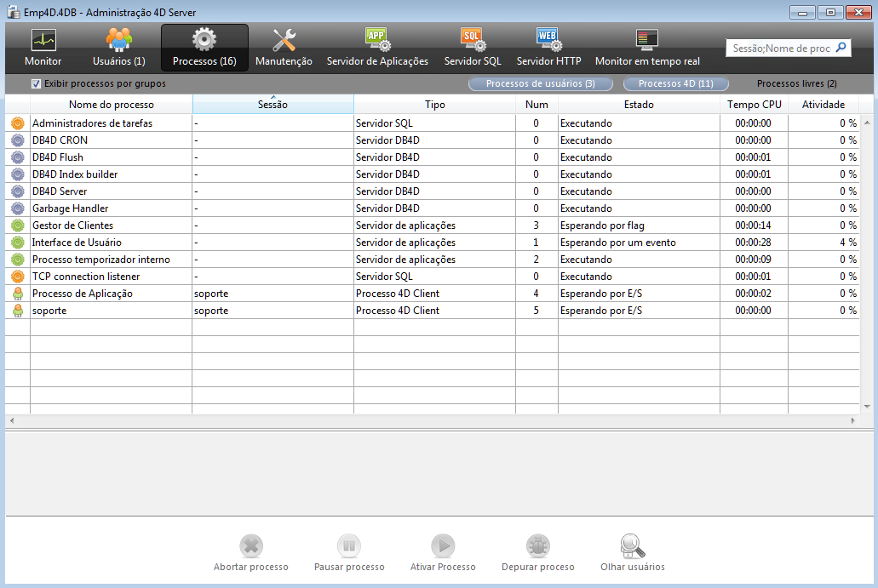Select the Processos (16) tab
This screenshot has height=588, width=878.
tap(204, 48)
